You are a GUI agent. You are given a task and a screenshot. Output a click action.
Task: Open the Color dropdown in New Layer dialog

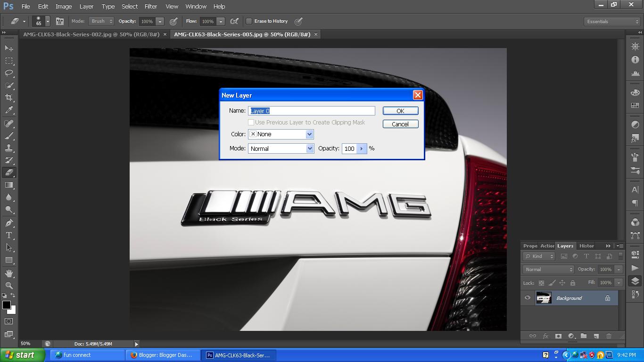click(x=281, y=134)
